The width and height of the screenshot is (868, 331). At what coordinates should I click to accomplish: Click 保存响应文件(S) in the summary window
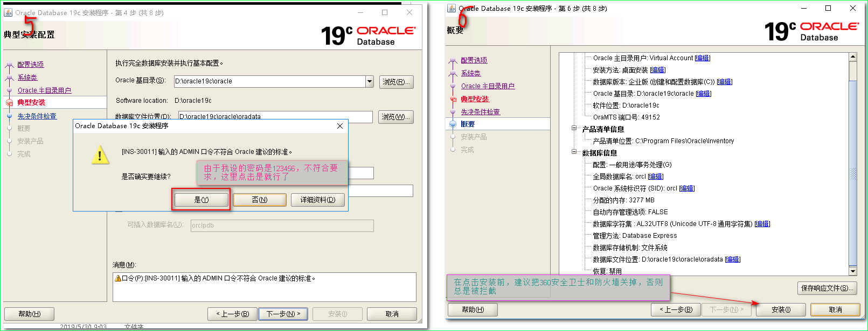tap(828, 288)
